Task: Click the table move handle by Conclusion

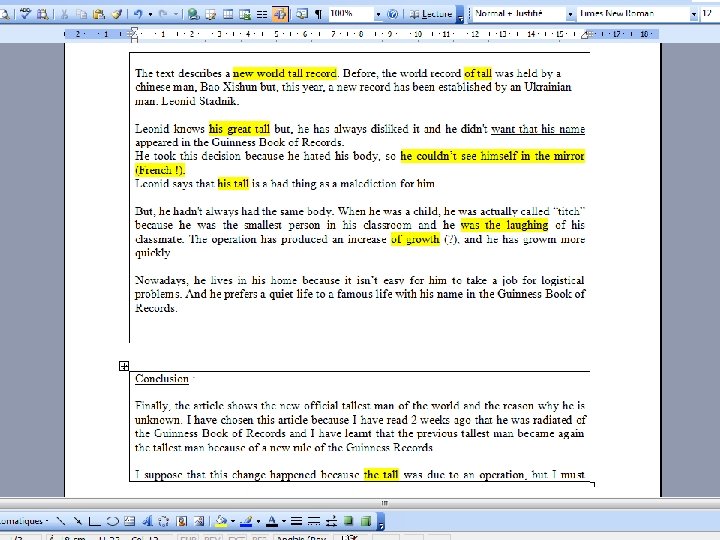Action: click(124, 366)
